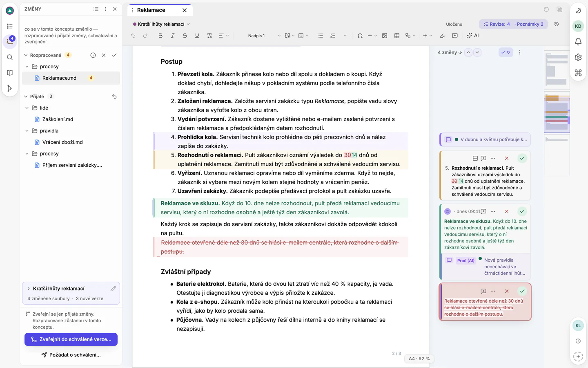Image resolution: width=588 pixels, height=368 pixels.
Task: Collapse the Rozpracované section
Action: pyautogui.click(x=26, y=55)
